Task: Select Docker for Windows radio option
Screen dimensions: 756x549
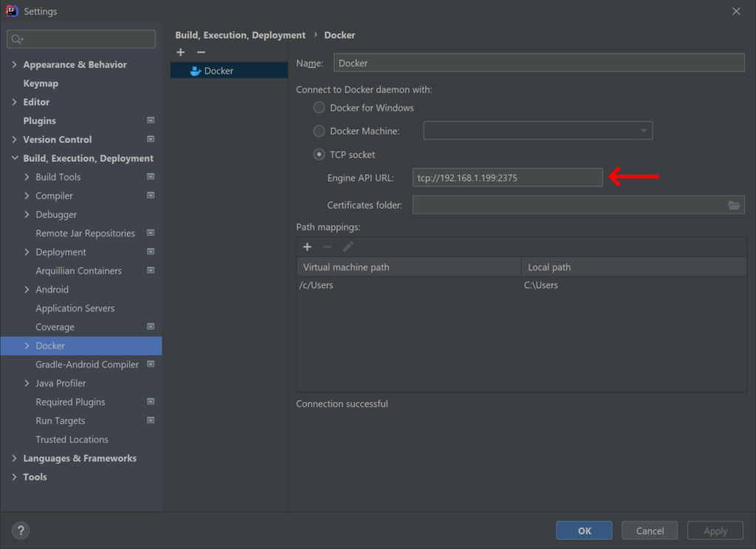Action: [x=319, y=108]
